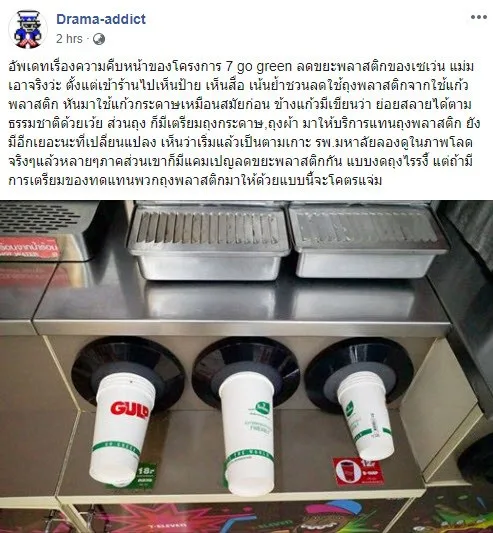Click the red cup price sticker
The width and height of the screenshot is (493, 533).
(358, 471)
